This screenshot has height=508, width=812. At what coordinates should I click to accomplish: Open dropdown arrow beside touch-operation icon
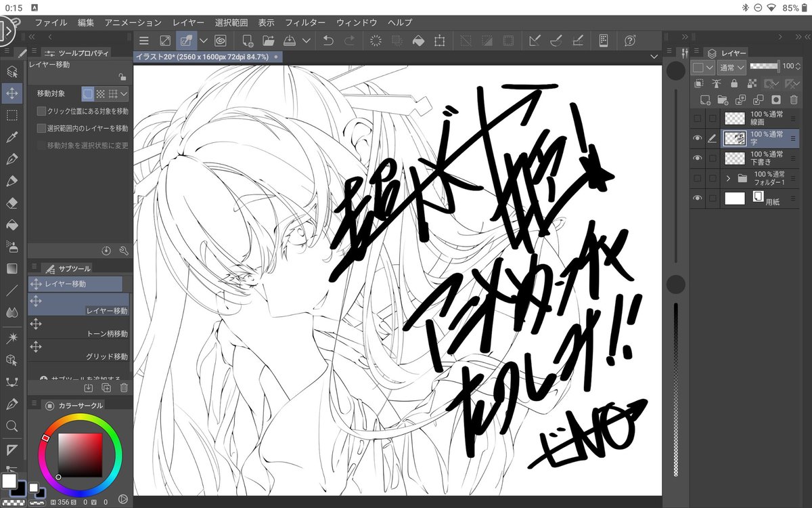pyautogui.click(x=202, y=41)
